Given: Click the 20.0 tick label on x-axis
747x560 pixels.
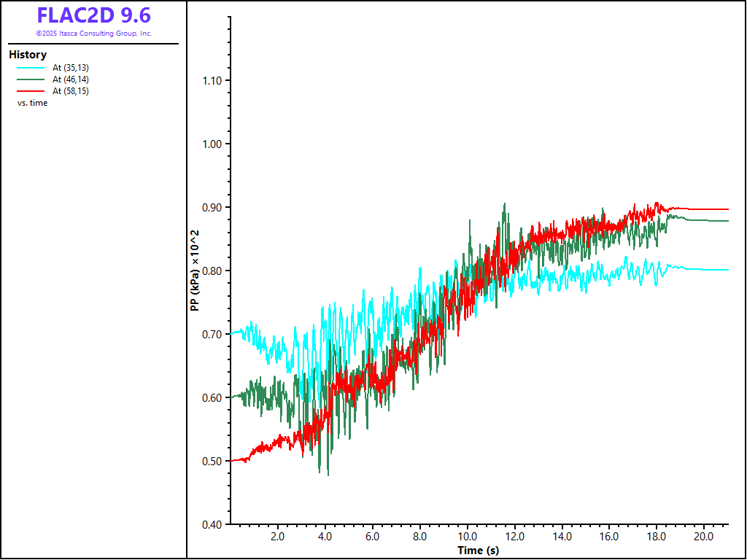Looking at the screenshot, I should point(703,536).
